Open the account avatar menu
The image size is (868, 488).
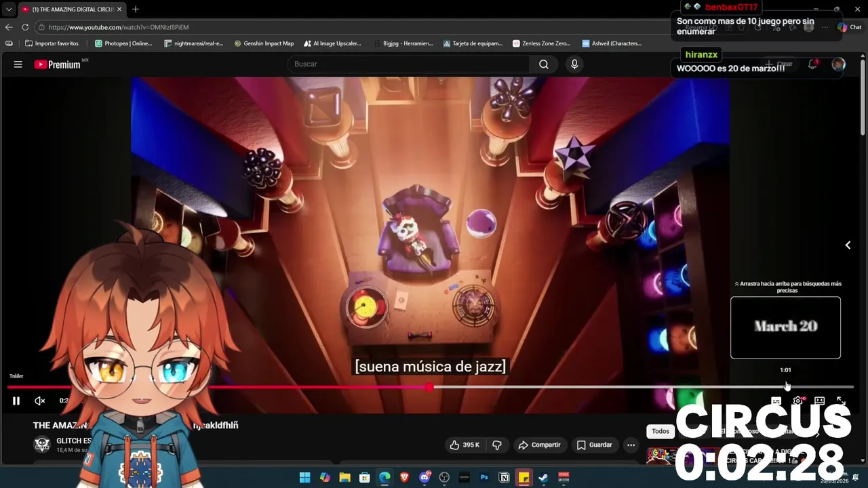839,64
